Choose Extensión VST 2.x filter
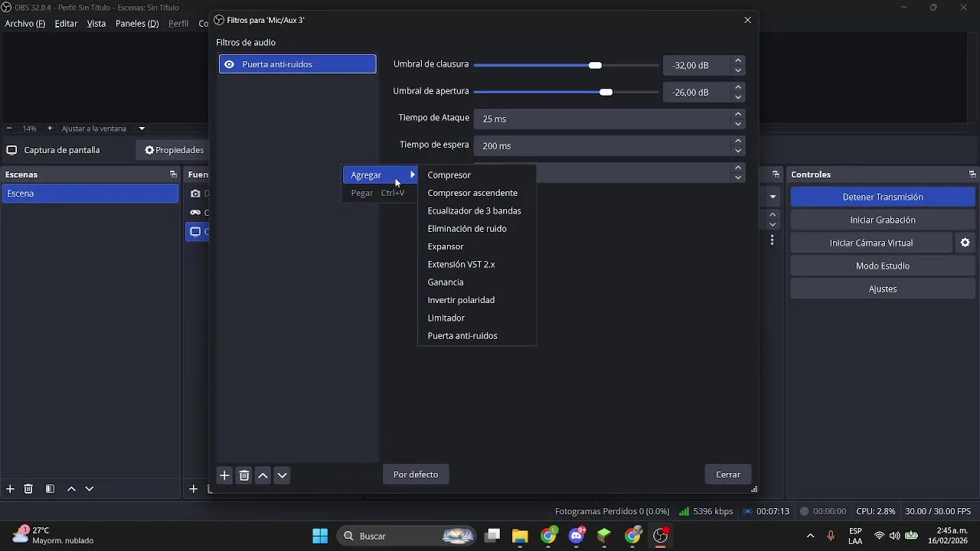Image resolution: width=980 pixels, height=551 pixels. click(476, 264)
